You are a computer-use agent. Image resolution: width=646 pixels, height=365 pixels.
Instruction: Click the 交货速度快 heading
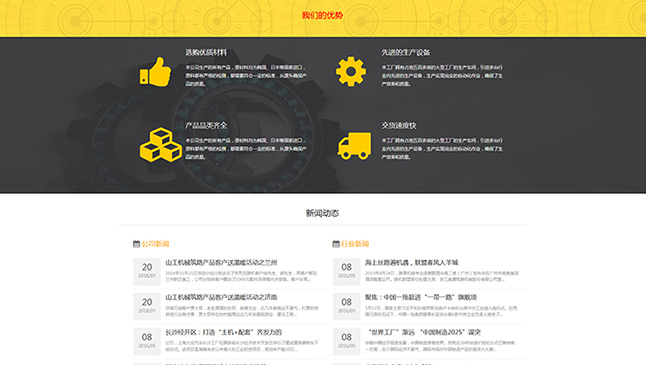tap(398, 125)
